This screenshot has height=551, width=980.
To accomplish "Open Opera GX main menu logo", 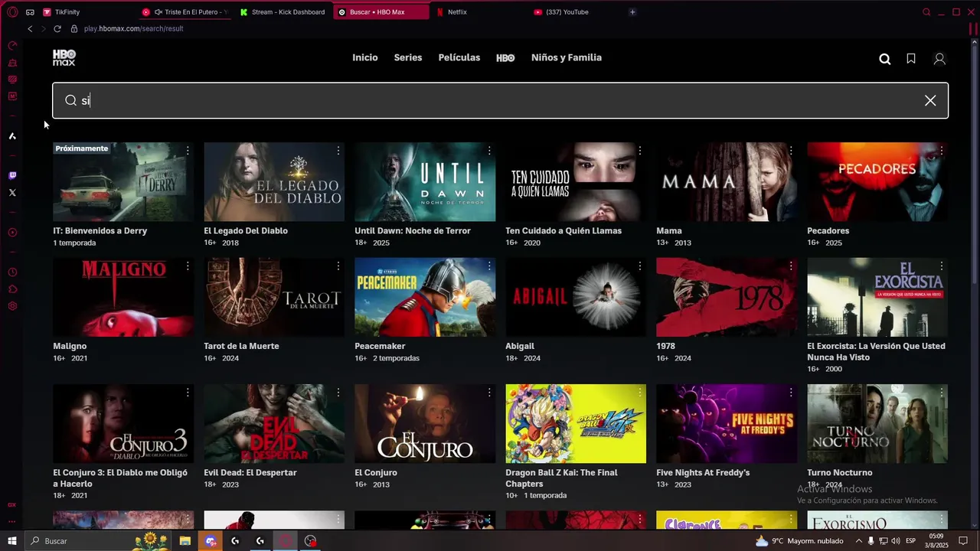I will pos(12,12).
